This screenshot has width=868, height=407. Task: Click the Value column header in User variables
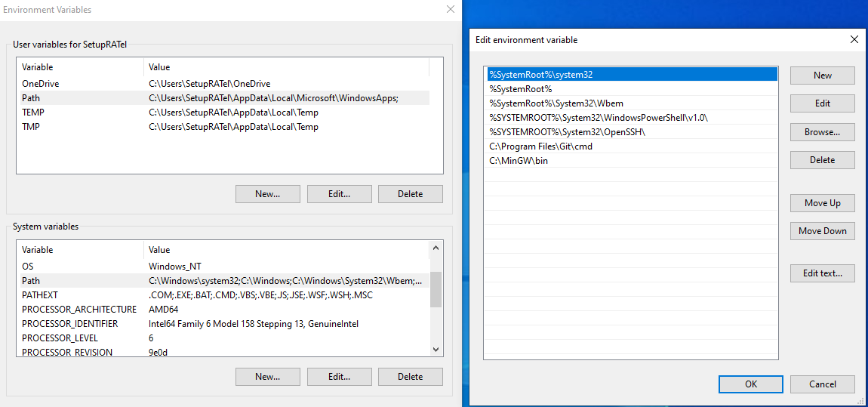tap(286, 67)
